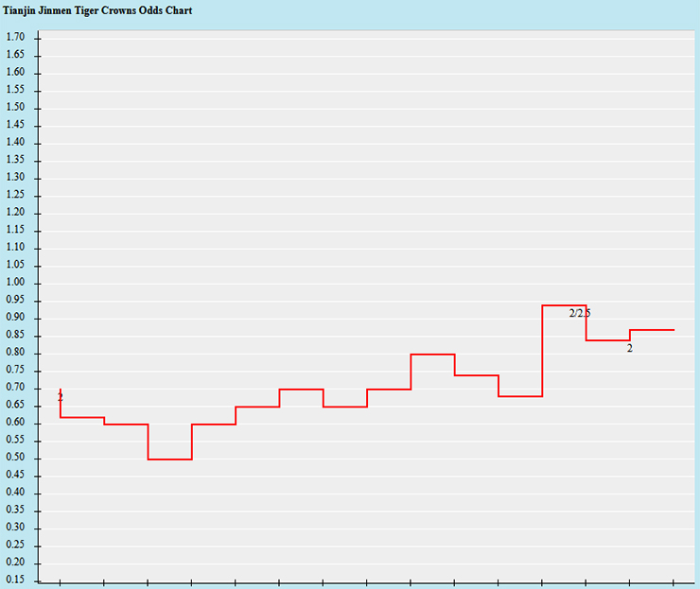Click the first horizontal segment at 0.62
The image size is (700, 589).
tap(82, 417)
